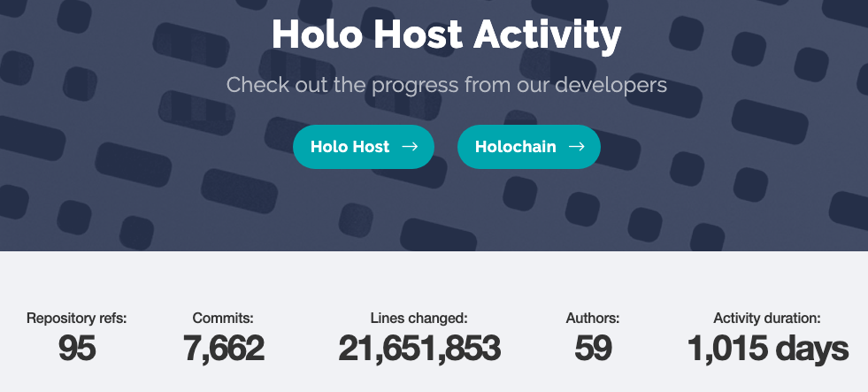Click the Activity duration label
Screen dimensions: 868x392
[x=767, y=319]
